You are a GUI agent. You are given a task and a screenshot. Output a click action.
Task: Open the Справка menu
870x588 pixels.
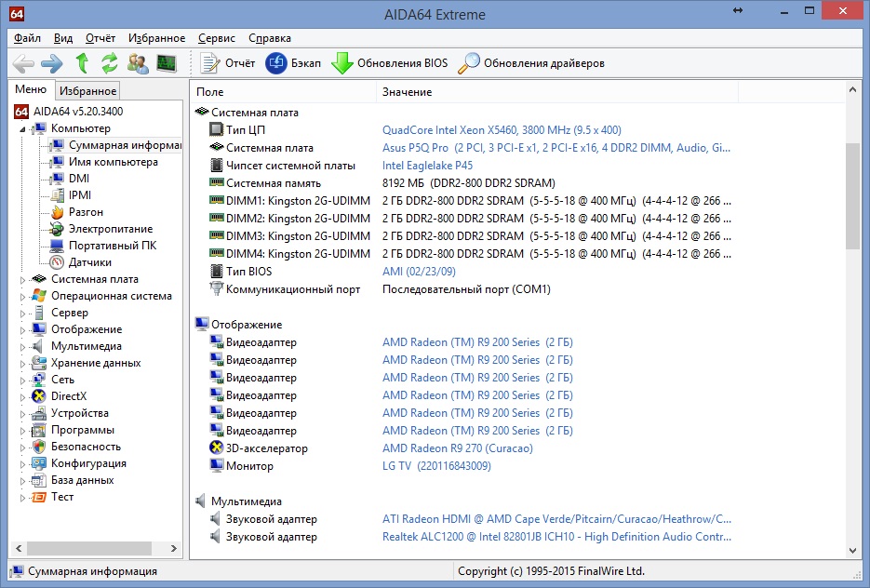[x=270, y=38]
